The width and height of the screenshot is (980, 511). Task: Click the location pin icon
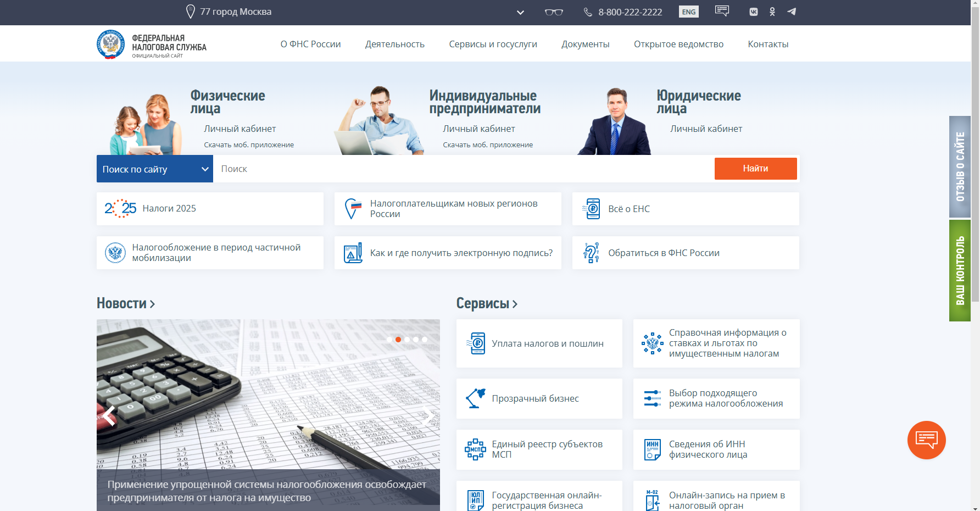[x=191, y=12]
